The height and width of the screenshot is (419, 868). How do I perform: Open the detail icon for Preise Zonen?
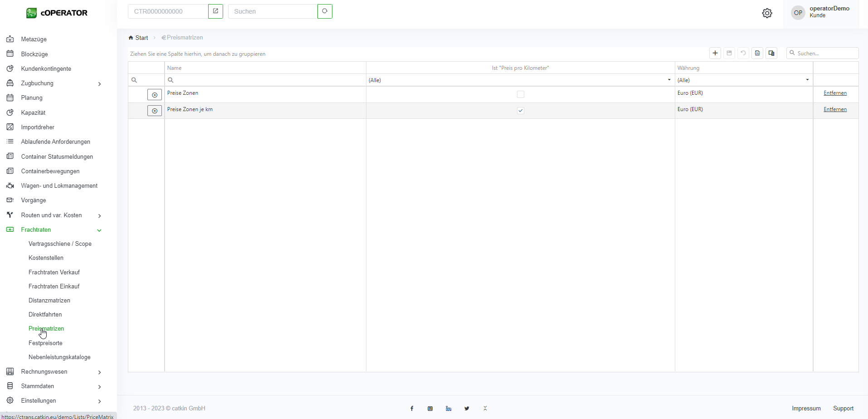point(155,95)
